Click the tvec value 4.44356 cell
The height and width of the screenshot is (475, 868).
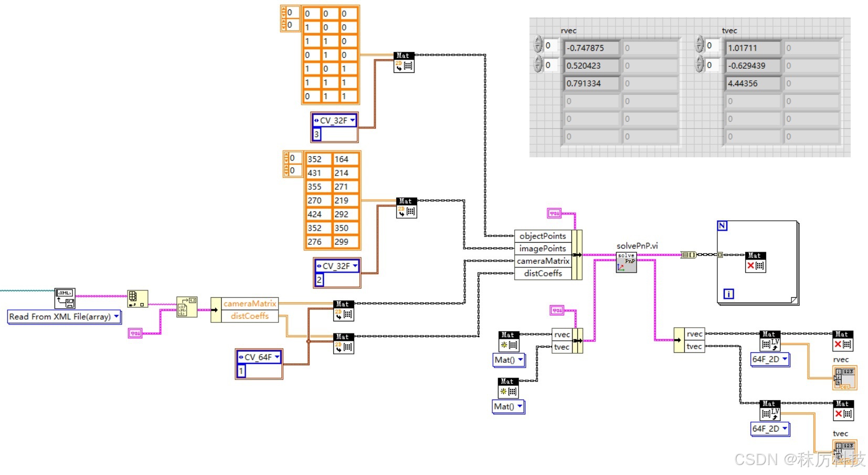[x=754, y=83]
